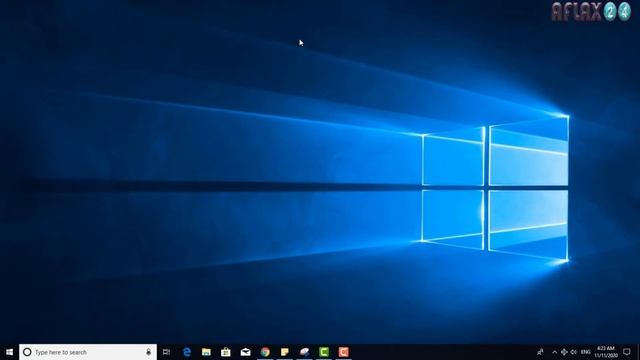Open Task View from the taskbar

coord(166,352)
